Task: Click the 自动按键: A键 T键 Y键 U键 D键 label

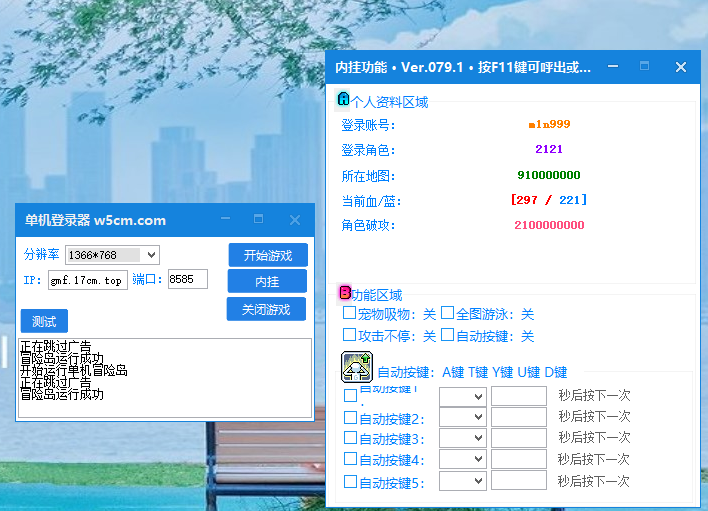Action: tap(472, 372)
